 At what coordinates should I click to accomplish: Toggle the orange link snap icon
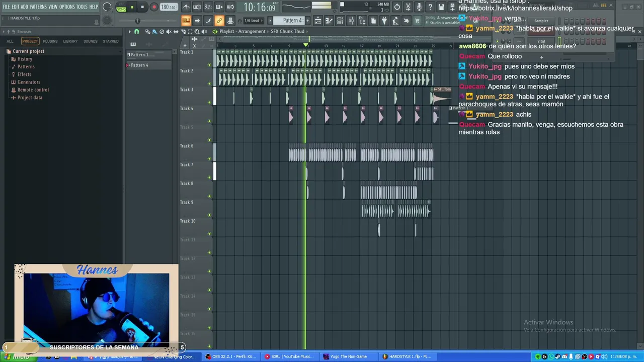pos(219,21)
